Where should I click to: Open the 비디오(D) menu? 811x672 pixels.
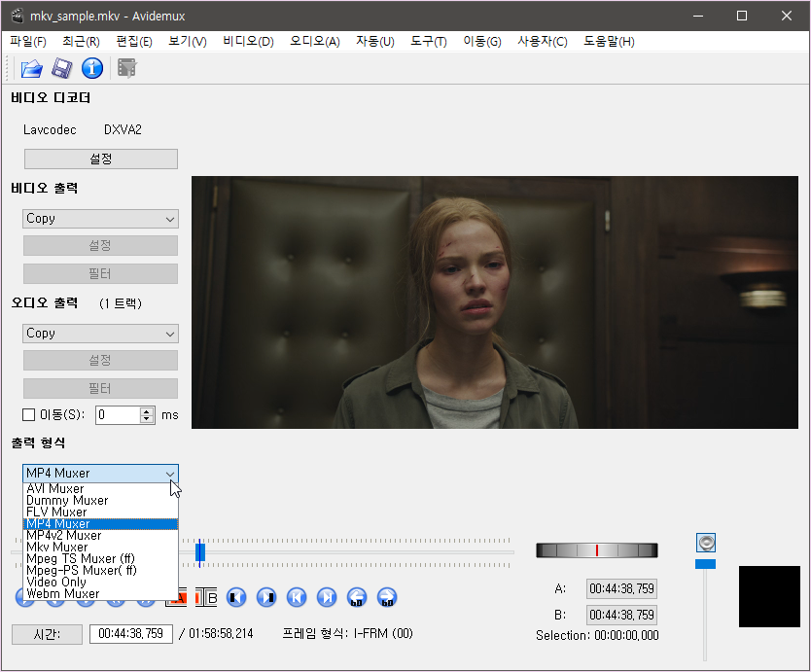248,42
